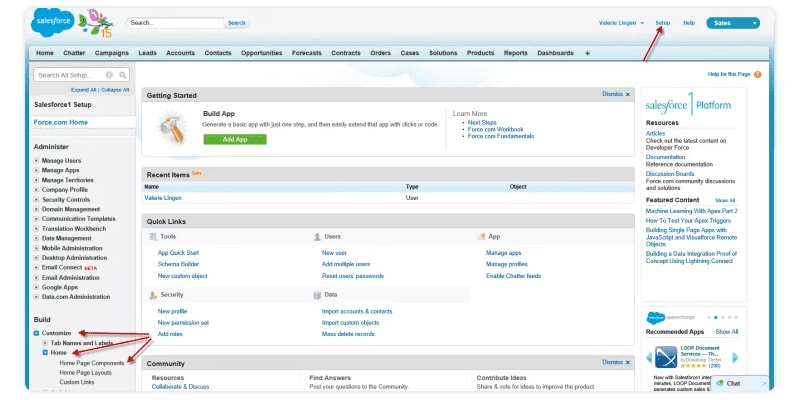Image resolution: width=800 pixels, height=400 pixels.
Task: Click the Salesforce1 Platform logo
Action: 688,106
